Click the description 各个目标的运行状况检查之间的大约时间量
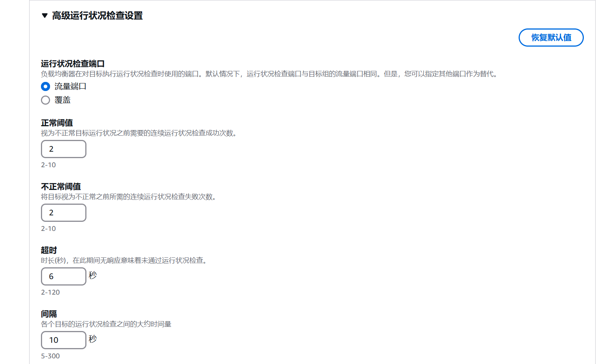This screenshot has width=610, height=364. (106, 324)
